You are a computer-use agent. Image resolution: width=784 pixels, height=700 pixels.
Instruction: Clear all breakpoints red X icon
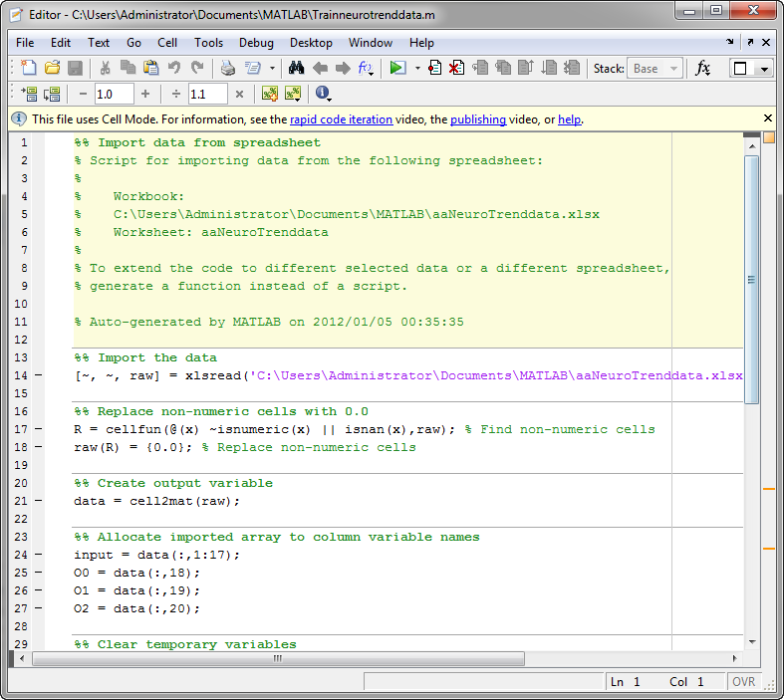coord(456,68)
